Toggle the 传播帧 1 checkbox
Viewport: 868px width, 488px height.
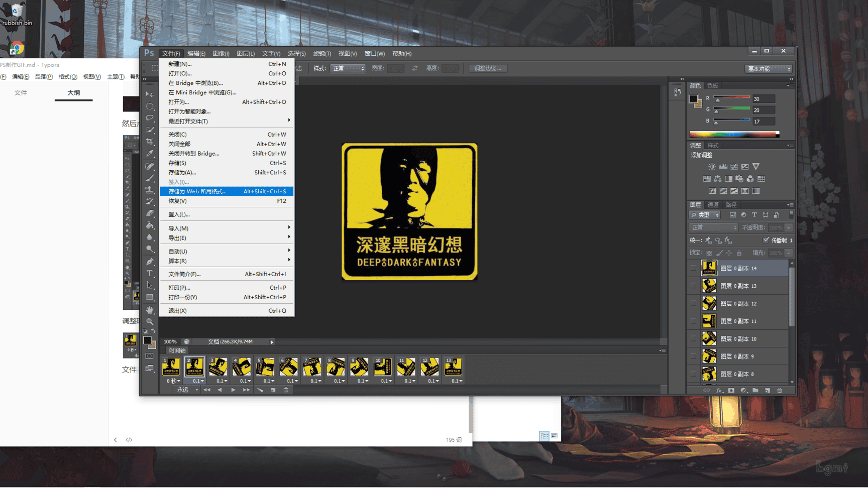[766, 240]
